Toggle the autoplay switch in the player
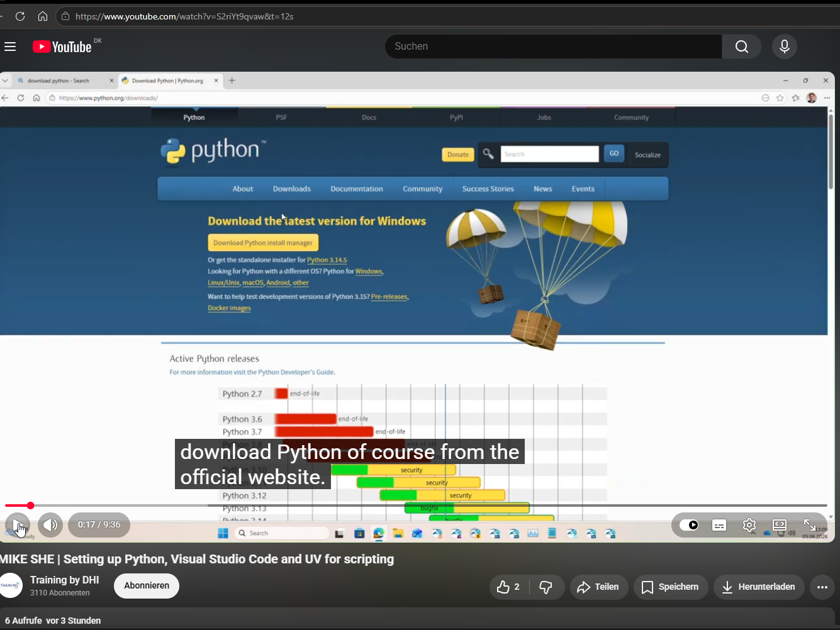This screenshot has width=840, height=630. pos(689,525)
